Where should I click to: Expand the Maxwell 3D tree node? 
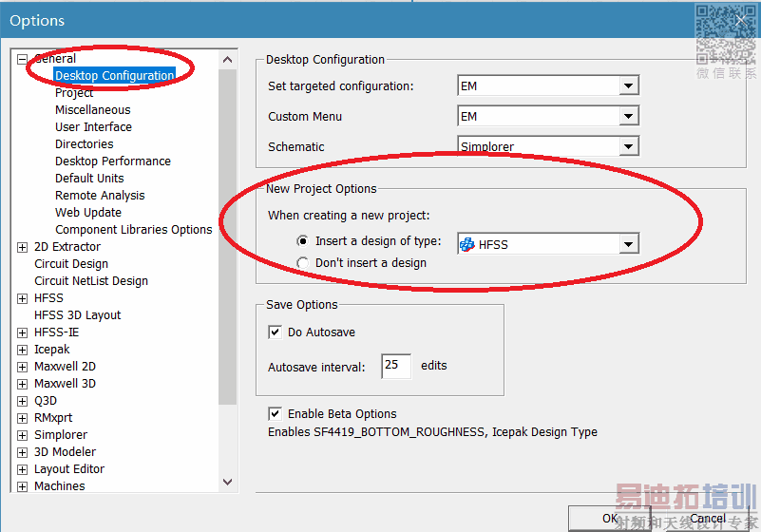point(22,384)
